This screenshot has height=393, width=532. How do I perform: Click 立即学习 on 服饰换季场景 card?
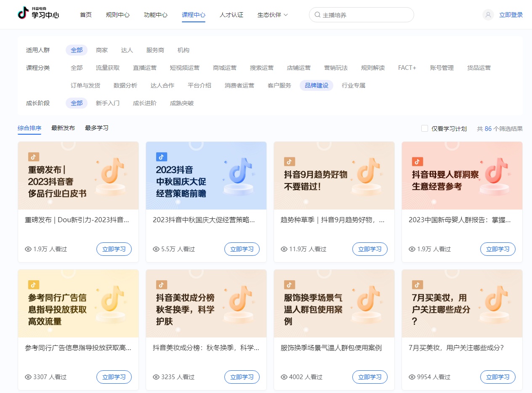[x=370, y=377]
